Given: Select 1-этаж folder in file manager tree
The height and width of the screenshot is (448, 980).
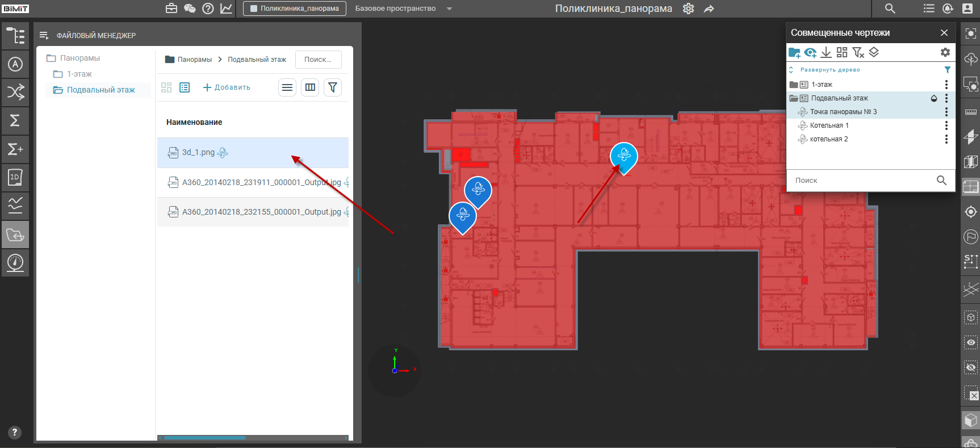Looking at the screenshot, I should click(79, 74).
